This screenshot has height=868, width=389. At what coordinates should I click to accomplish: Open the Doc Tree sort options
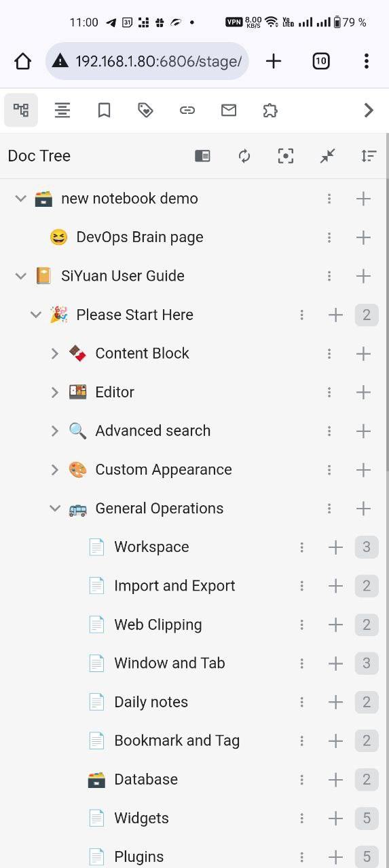click(x=369, y=156)
